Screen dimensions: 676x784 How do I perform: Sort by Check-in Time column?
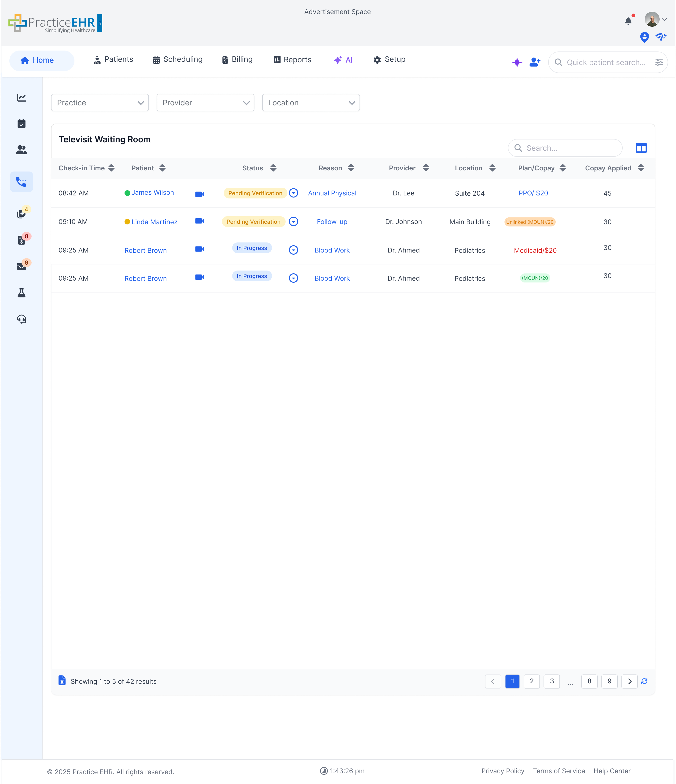tap(111, 168)
